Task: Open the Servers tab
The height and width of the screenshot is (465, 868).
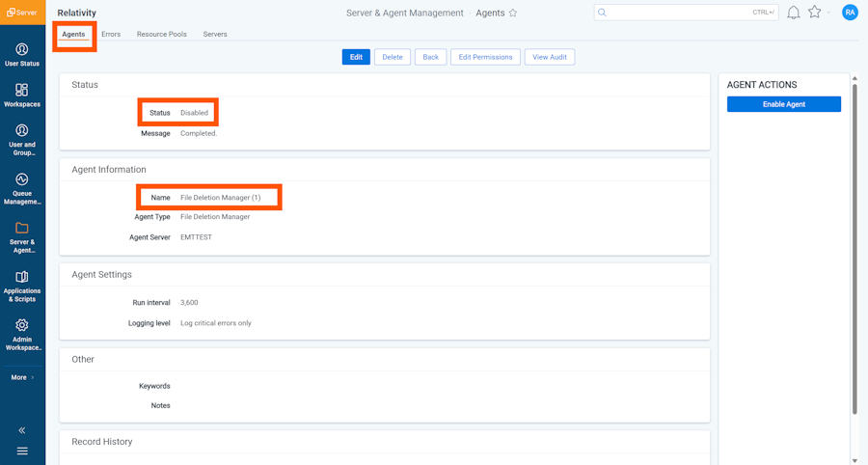Action: tap(215, 34)
